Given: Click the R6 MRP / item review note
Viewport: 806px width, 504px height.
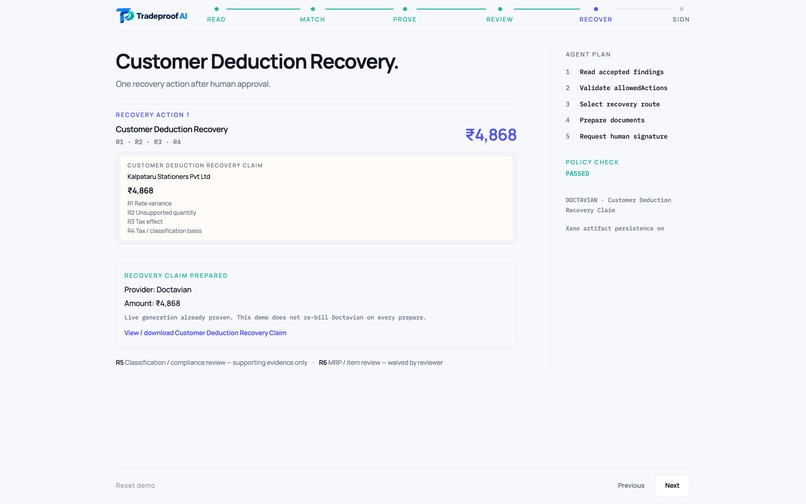Looking at the screenshot, I should pyautogui.click(x=380, y=363).
